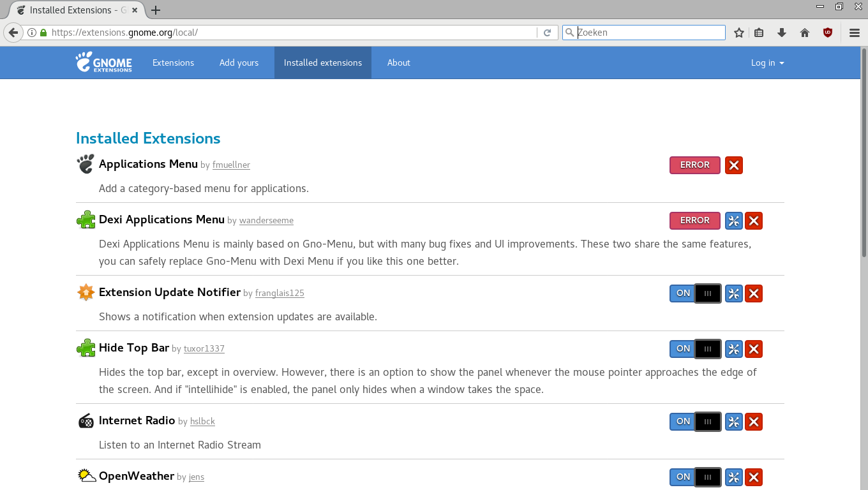The width and height of the screenshot is (868, 490).
Task: Open the downloads panel
Action: click(782, 33)
